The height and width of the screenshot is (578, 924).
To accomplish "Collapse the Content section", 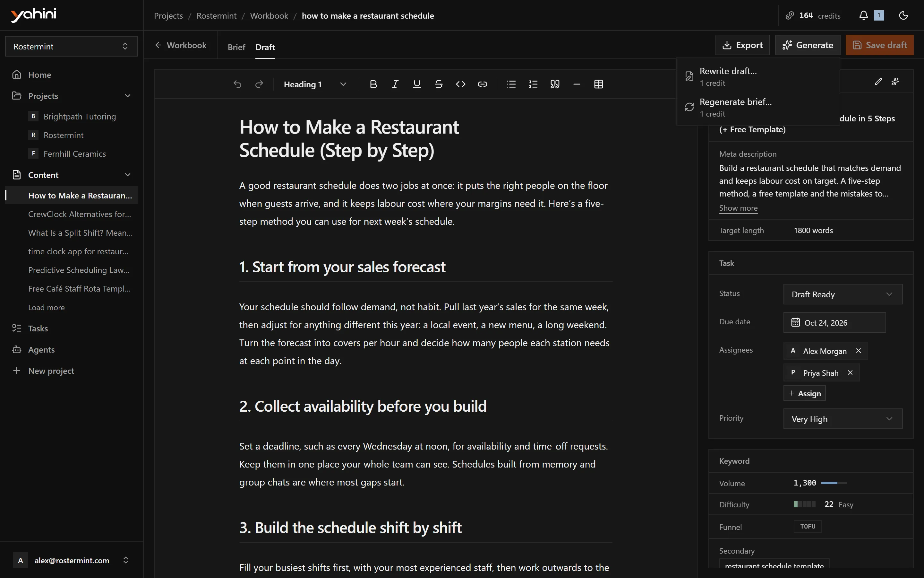I will [x=127, y=175].
